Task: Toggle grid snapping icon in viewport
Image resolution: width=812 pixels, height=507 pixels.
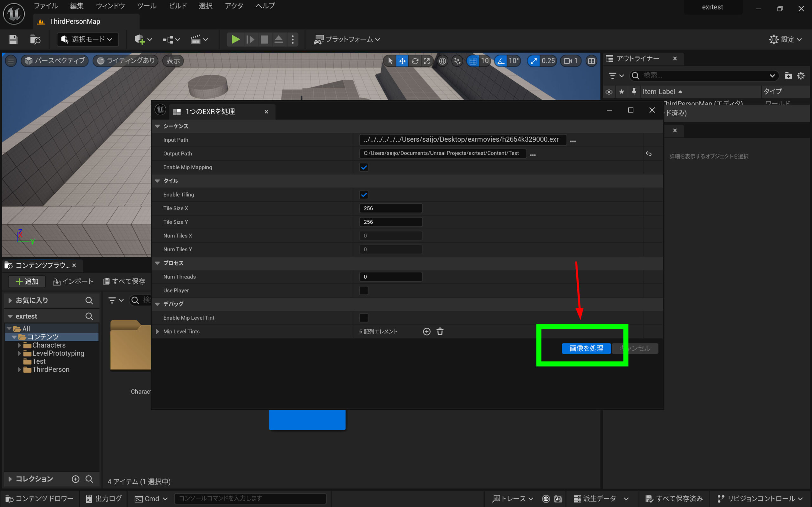Action: (473, 61)
